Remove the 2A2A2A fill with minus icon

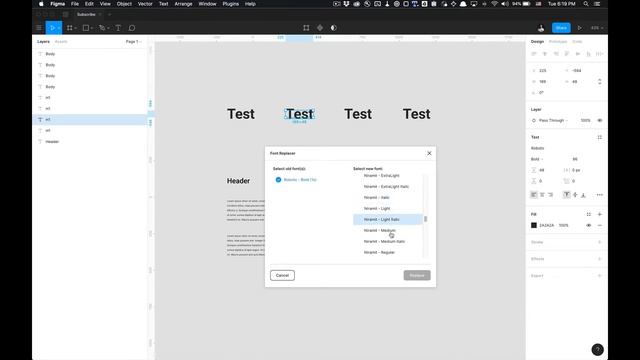[600, 225]
